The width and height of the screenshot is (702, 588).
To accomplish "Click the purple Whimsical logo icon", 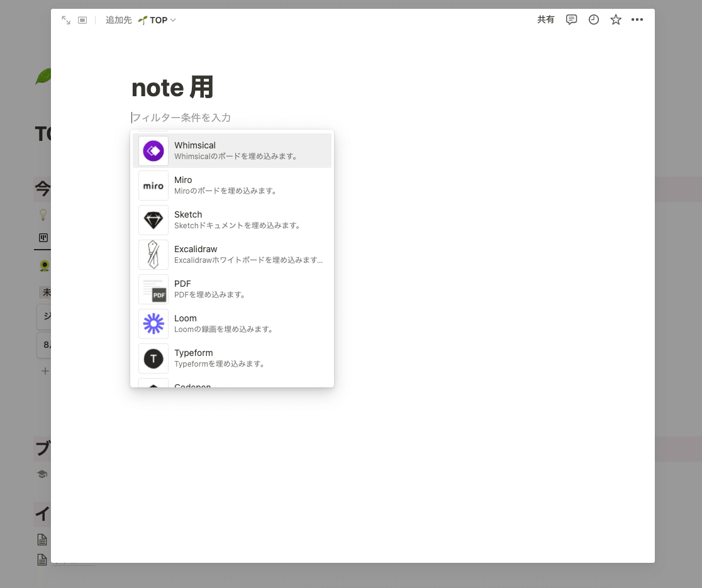I will [x=153, y=151].
